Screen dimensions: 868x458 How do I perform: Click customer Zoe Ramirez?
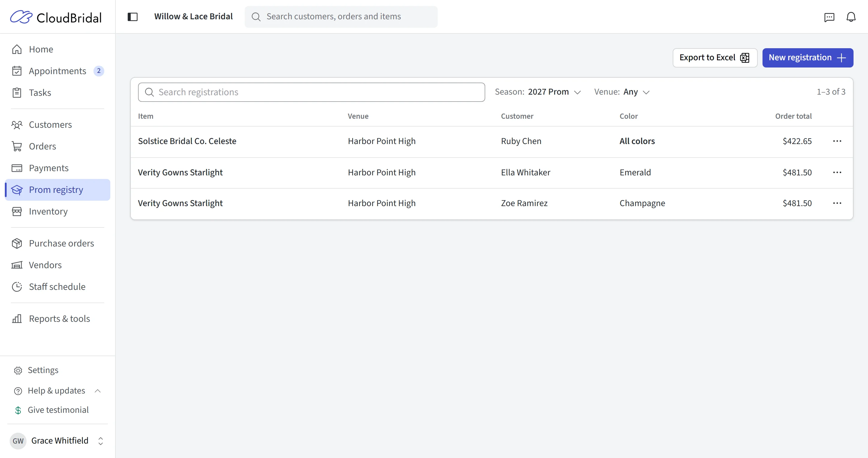click(524, 203)
